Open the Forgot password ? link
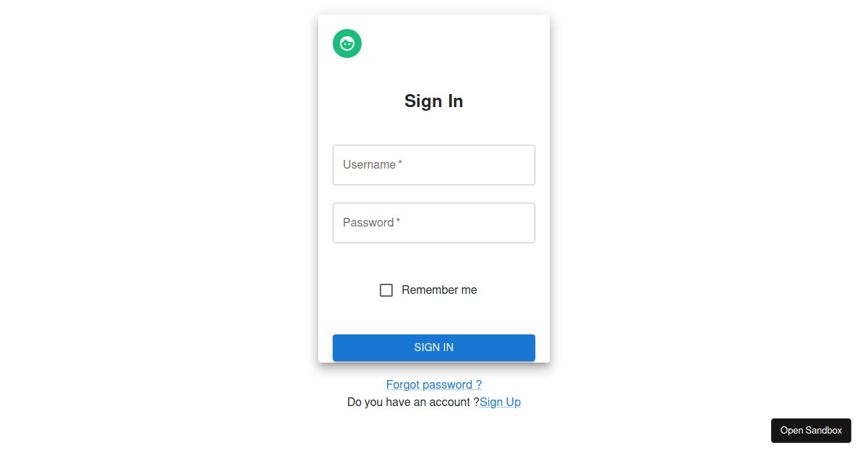This screenshot has width=868, height=456. coord(434,385)
